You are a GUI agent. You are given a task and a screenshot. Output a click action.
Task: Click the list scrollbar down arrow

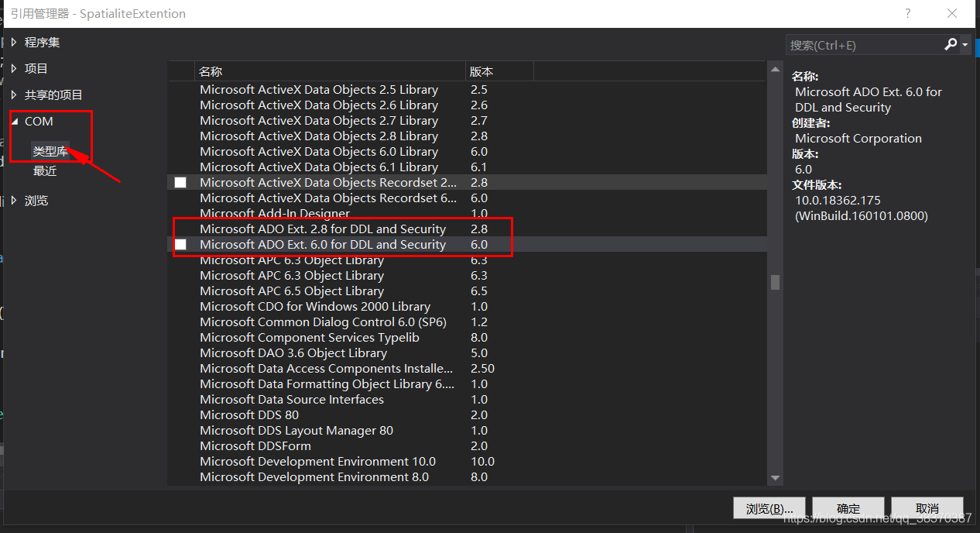point(775,478)
